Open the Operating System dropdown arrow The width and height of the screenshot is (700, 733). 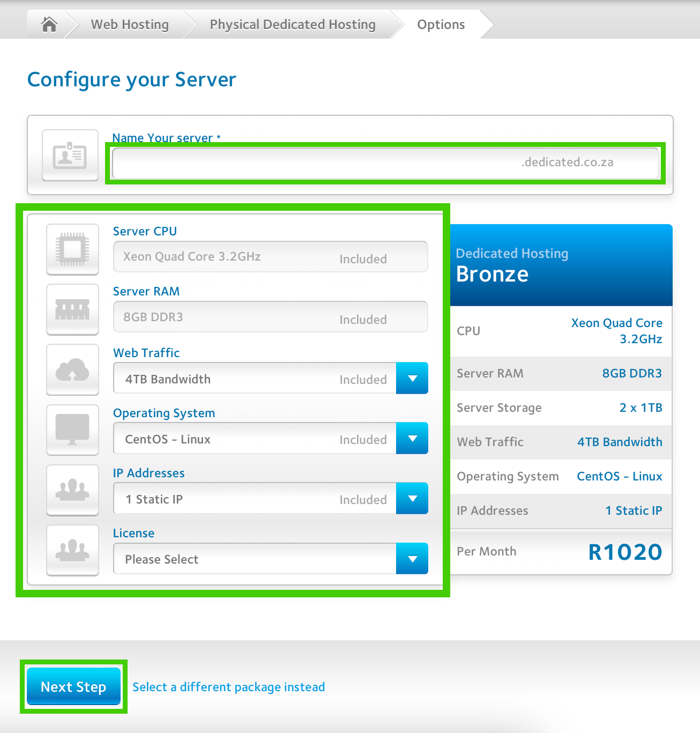tap(412, 439)
